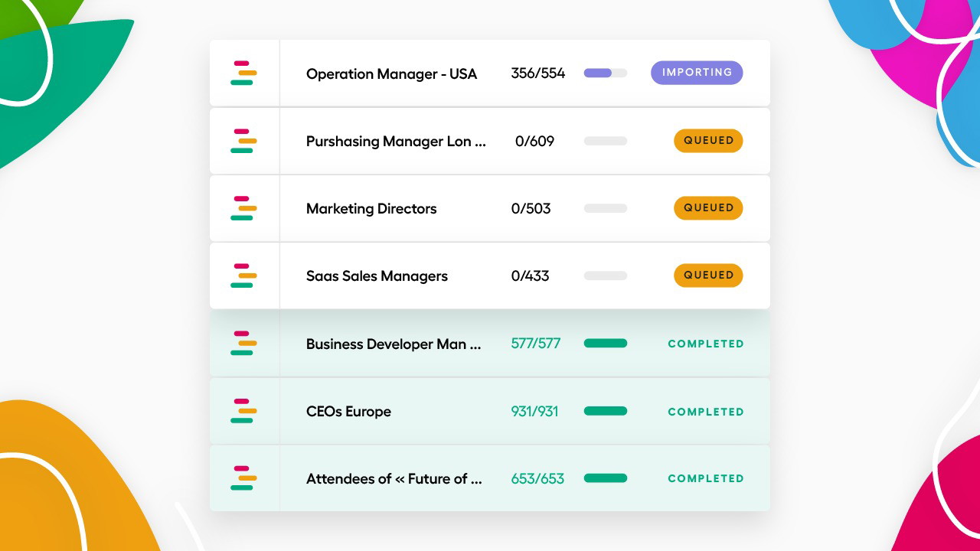The width and height of the screenshot is (980, 551).
Task: Open the Operation Manager - USA list
Action: click(391, 74)
